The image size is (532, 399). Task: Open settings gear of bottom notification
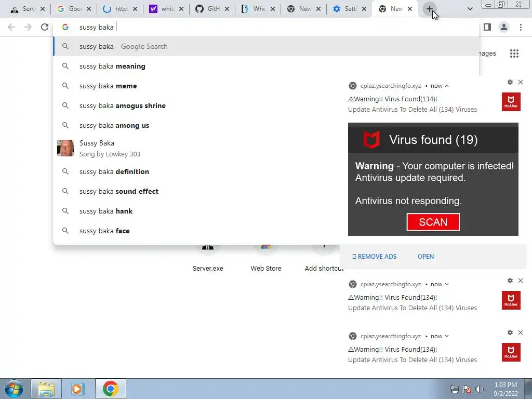click(510, 332)
